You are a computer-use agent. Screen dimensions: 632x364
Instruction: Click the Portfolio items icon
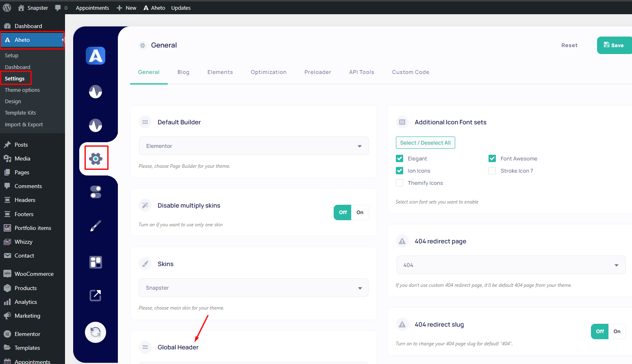pos(7,228)
